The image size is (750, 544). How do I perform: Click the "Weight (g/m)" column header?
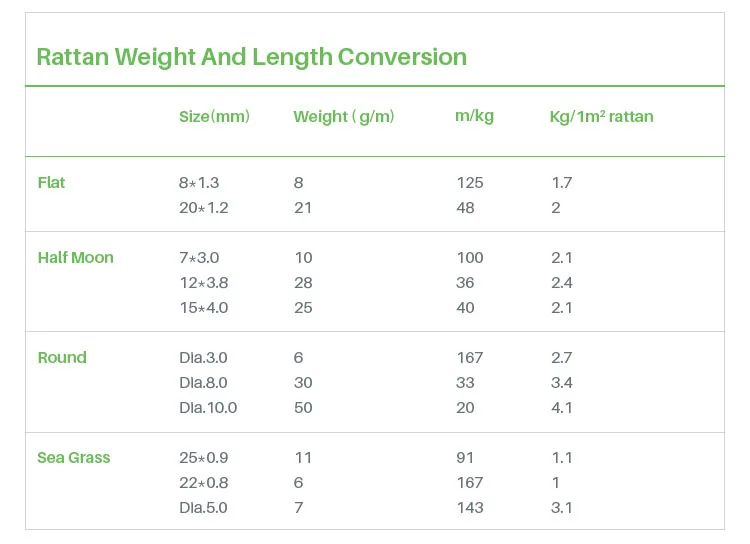coord(344,117)
